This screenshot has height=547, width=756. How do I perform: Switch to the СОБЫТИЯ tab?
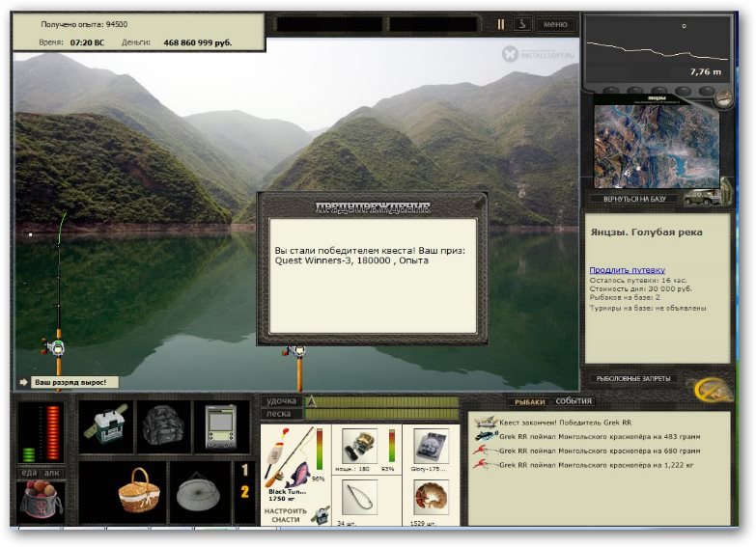pos(574,401)
